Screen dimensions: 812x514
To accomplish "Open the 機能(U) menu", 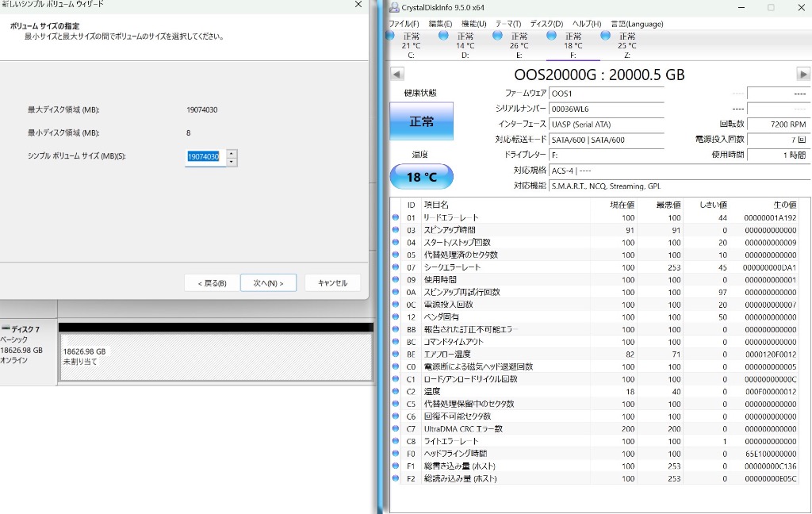I will [473, 24].
